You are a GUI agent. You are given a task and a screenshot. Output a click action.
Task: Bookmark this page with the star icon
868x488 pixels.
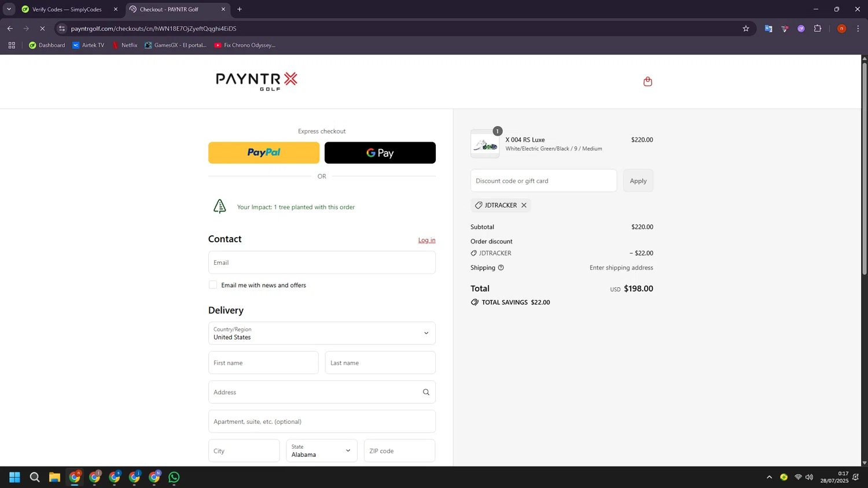pyautogui.click(x=746, y=28)
